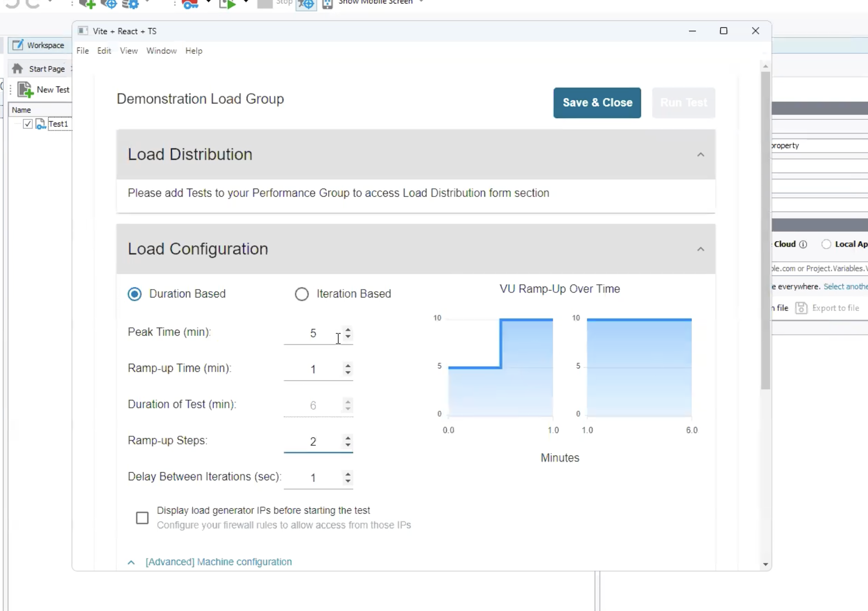Click the Ramp-up Steps input field

[x=313, y=441]
